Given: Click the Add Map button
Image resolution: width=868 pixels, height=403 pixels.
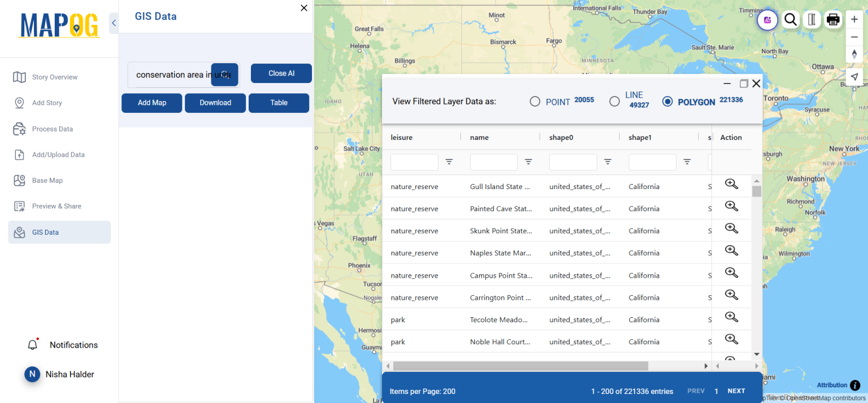Looking at the screenshot, I should coord(151,103).
